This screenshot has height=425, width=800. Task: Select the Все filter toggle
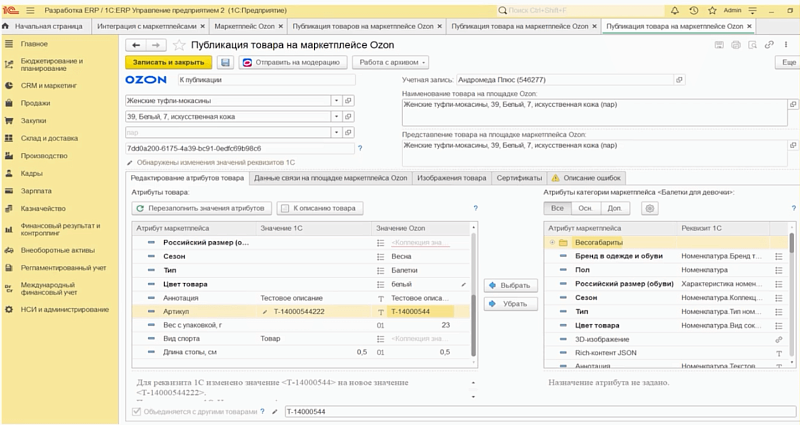(557, 208)
